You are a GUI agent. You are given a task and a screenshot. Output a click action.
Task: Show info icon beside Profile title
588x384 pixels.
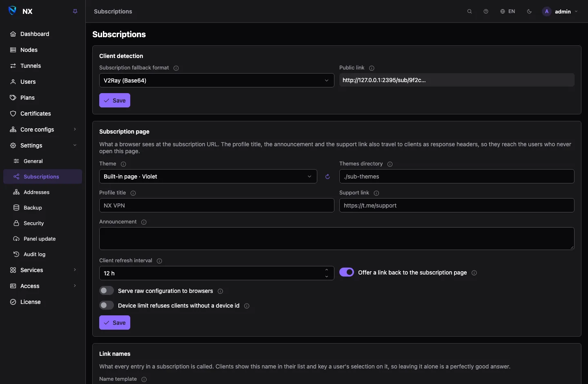click(x=133, y=193)
